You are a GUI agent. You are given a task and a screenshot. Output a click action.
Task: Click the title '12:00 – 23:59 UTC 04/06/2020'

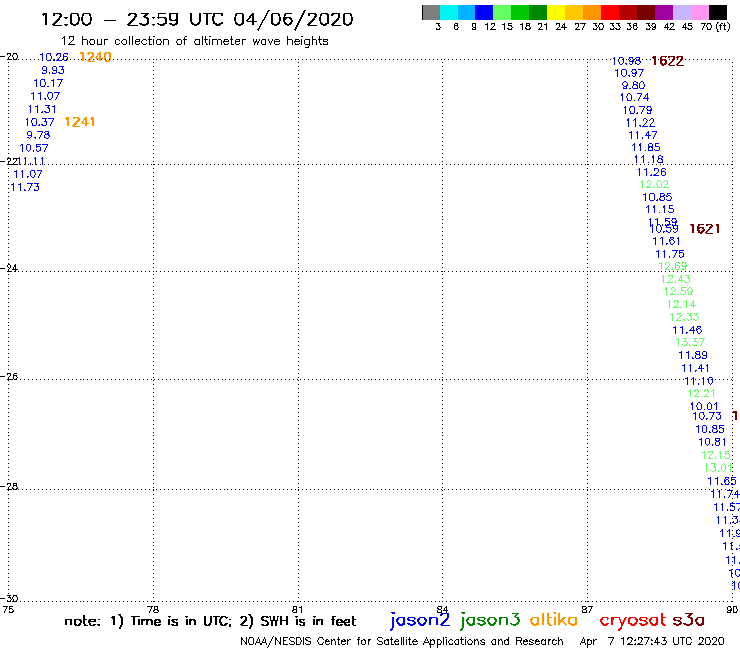click(197, 20)
